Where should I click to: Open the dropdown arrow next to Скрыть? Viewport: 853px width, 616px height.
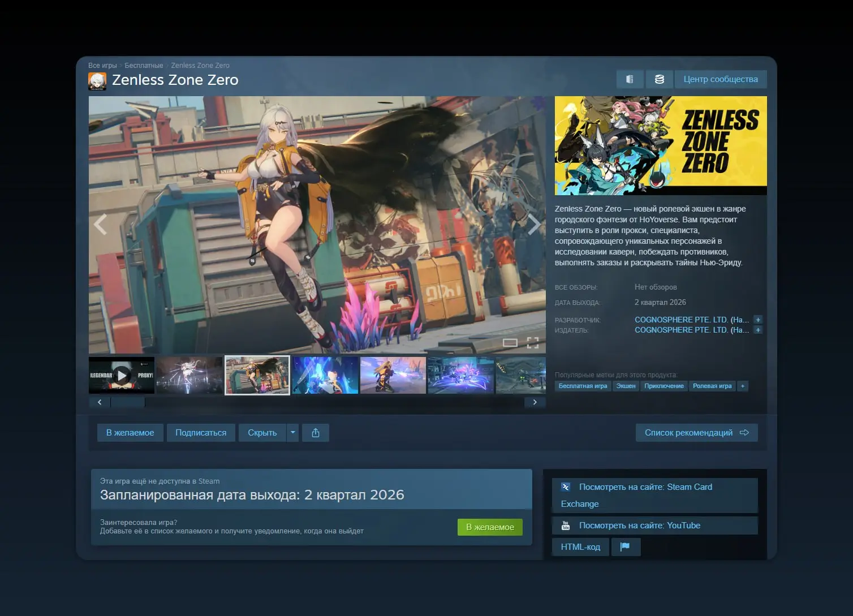[292, 433]
